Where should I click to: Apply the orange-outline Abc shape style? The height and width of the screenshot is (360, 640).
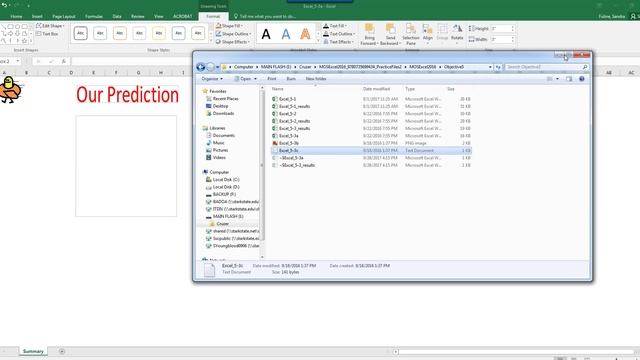click(120, 33)
